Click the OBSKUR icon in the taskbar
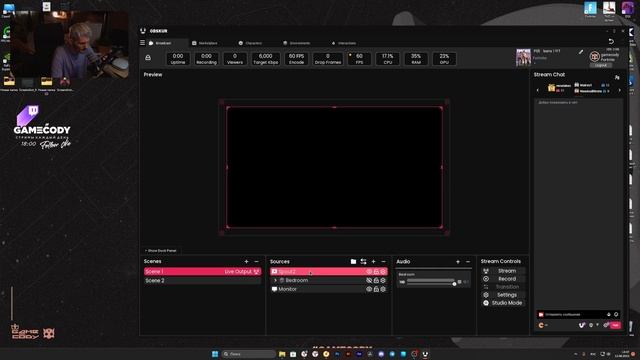Screen dimensions: 640x360 425,354
